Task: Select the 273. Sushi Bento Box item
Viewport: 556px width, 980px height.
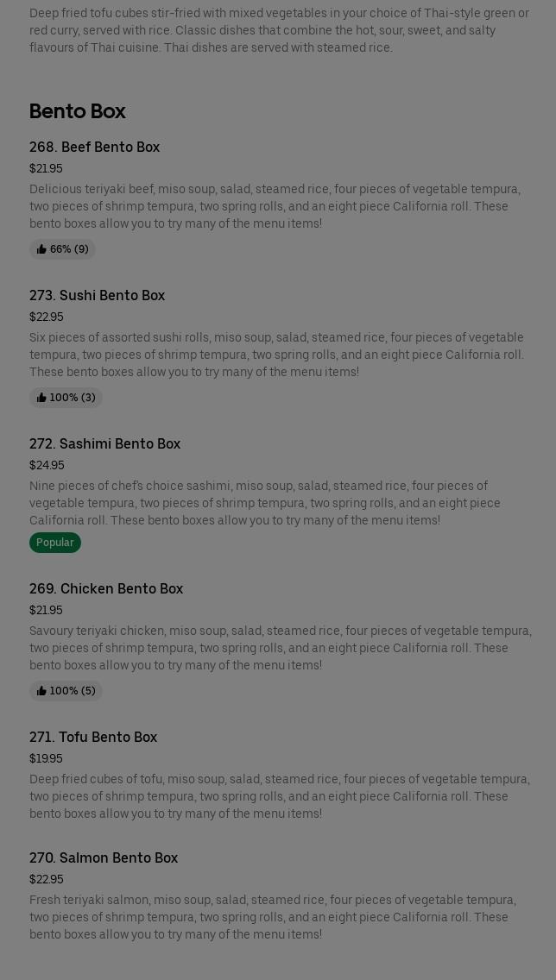Action: (x=97, y=296)
